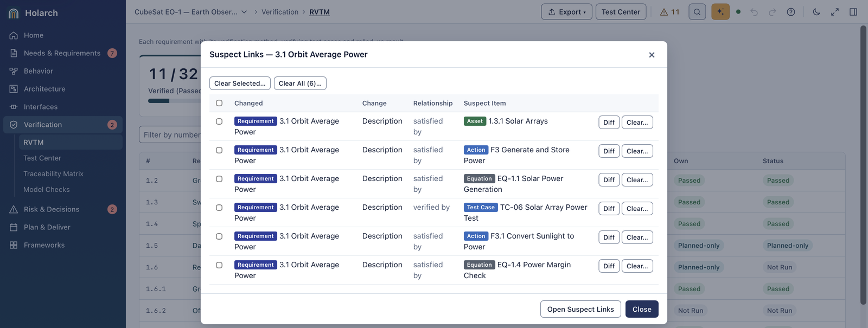The height and width of the screenshot is (328, 868).
Task: Check the row for F3.1 Convert Sunlight to Power
Action: tap(219, 236)
